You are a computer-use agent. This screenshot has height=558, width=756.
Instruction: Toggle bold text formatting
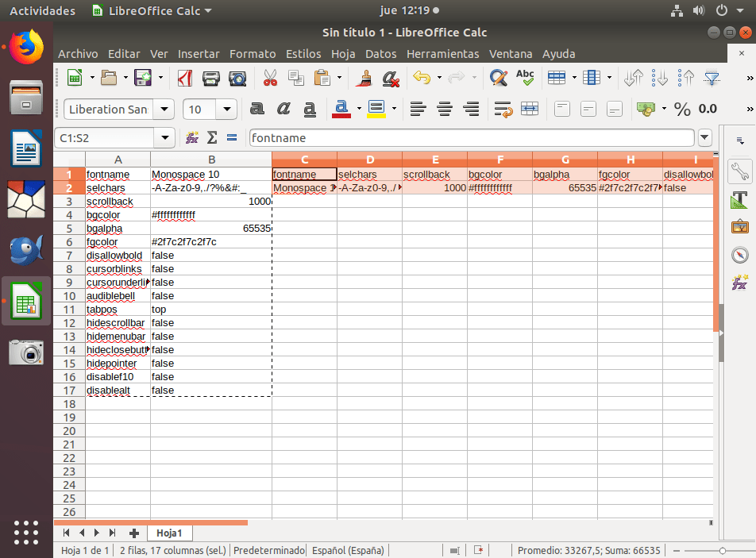tap(256, 109)
